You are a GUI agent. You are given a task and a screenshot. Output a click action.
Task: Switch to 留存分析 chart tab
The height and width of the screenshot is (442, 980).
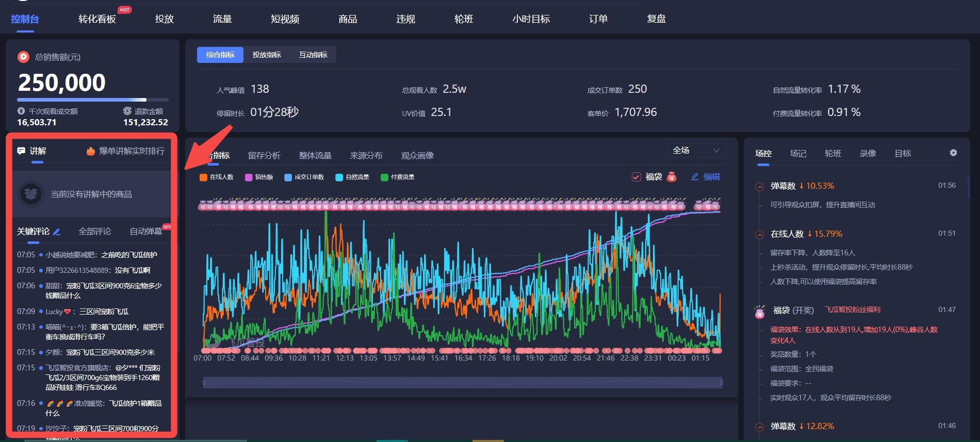click(264, 155)
